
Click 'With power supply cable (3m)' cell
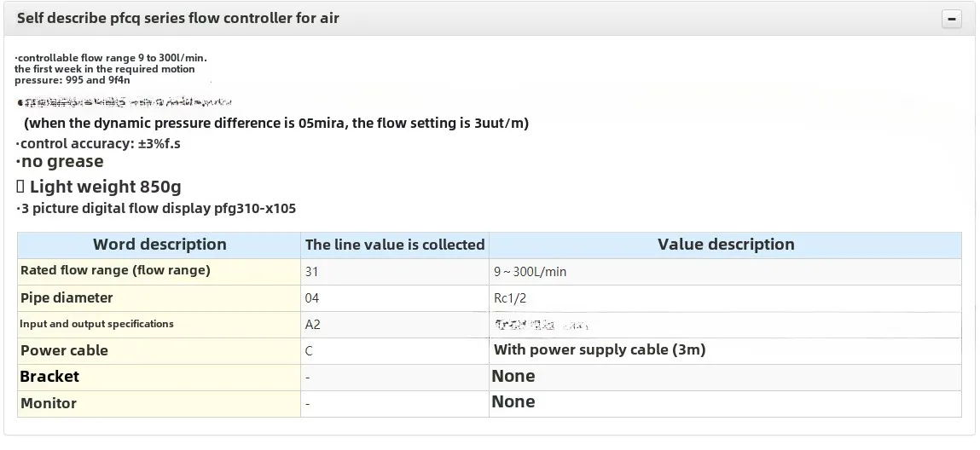[x=599, y=349]
